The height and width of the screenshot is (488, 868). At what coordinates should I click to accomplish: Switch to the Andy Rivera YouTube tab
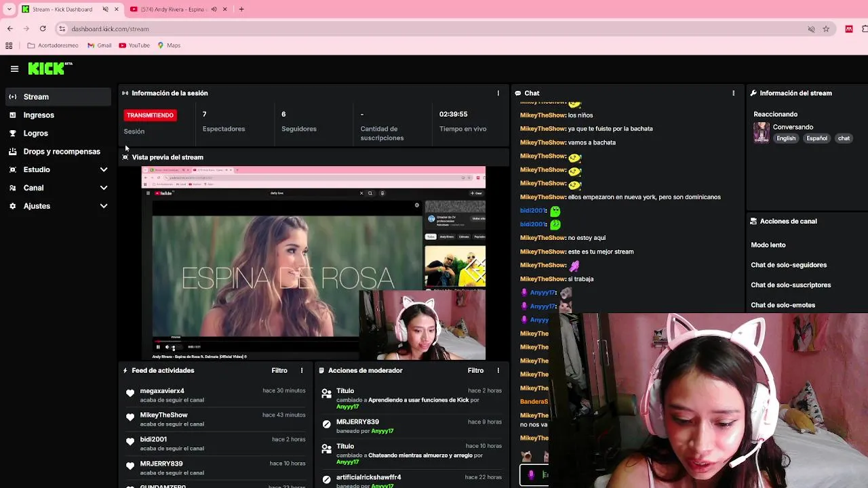click(173, 9)
